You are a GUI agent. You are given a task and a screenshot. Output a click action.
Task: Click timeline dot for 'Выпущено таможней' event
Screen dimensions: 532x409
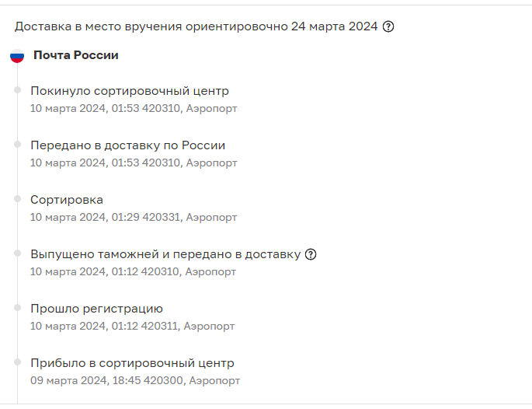17,253
